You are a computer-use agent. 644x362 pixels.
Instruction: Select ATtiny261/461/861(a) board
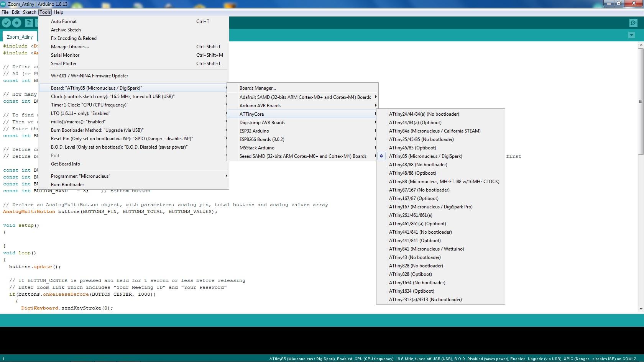440,215
